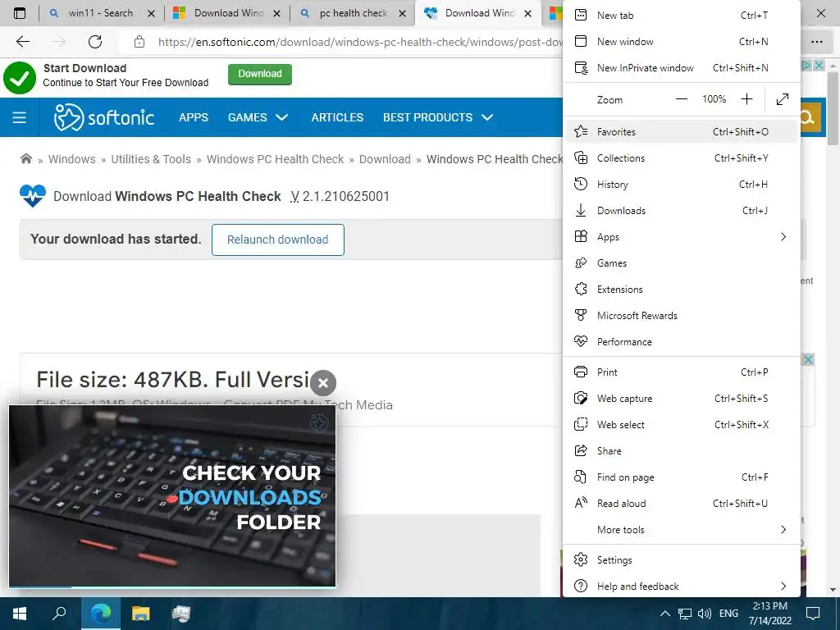Expand GAMES dropdown in navigation
This screenshot has height=630, width=840.
pos(258,117)
